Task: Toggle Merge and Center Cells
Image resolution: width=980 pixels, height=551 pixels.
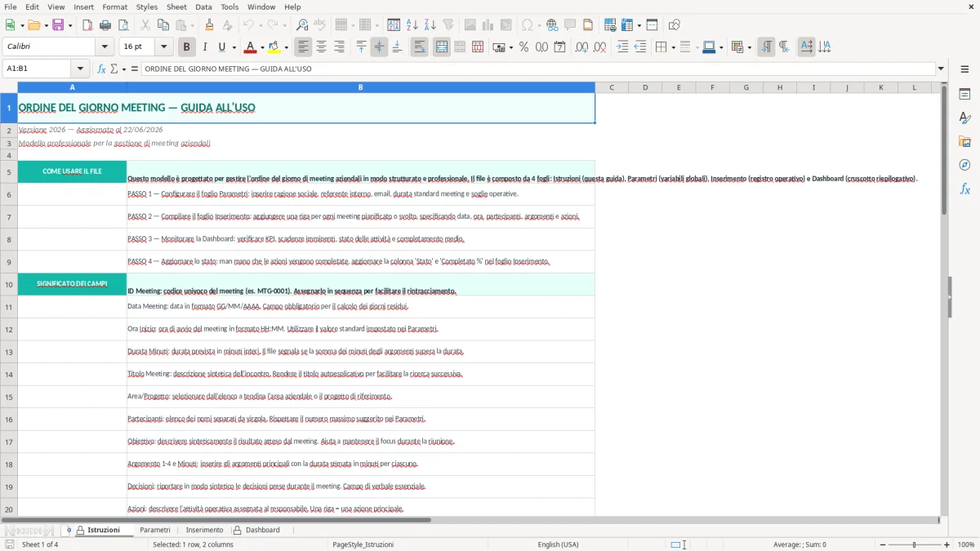Action: (x=441, y=47)
